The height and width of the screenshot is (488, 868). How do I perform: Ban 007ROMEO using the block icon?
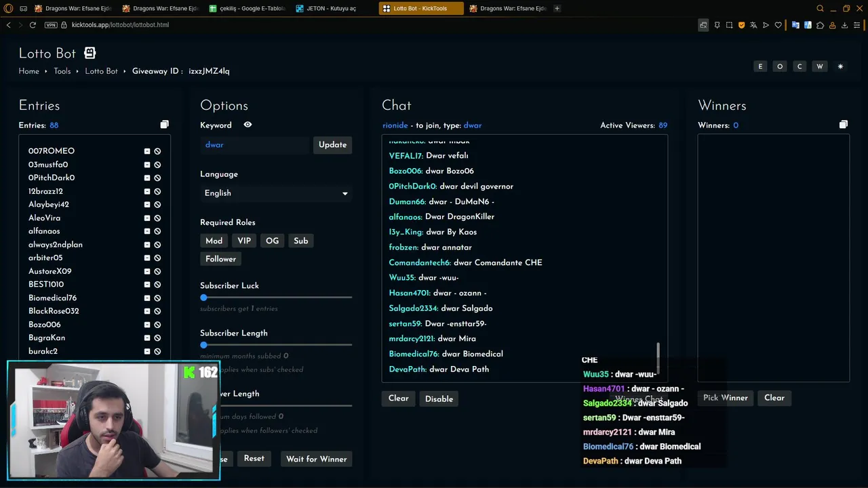(157, 151)
